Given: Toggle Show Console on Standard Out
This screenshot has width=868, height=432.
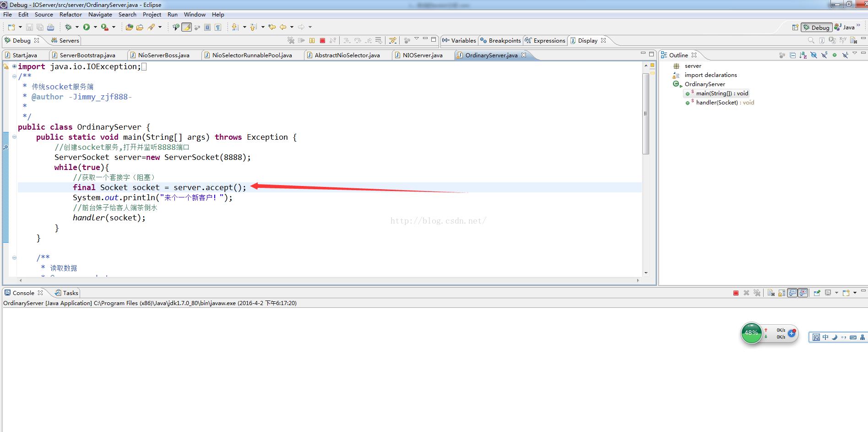Looking at the screenshot, I should click(x=792, y=293).
